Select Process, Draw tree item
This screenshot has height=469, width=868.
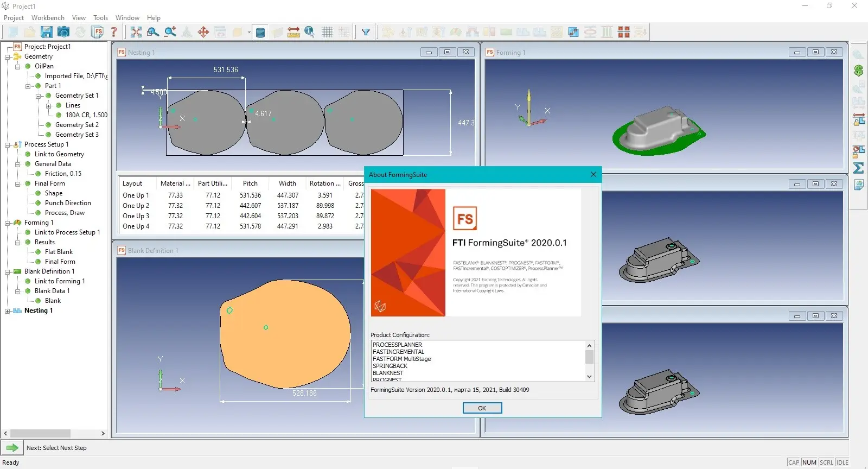[x=65, y=213]
